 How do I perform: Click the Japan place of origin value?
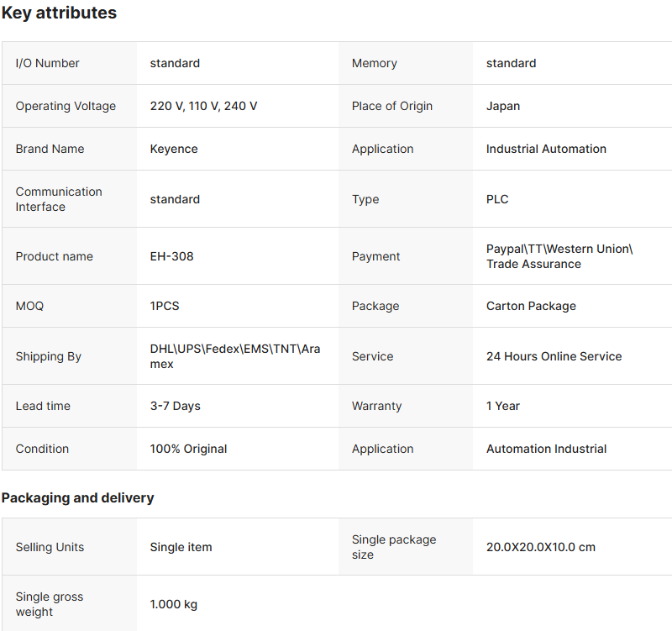pyautogui.click(x=503, y=106)
